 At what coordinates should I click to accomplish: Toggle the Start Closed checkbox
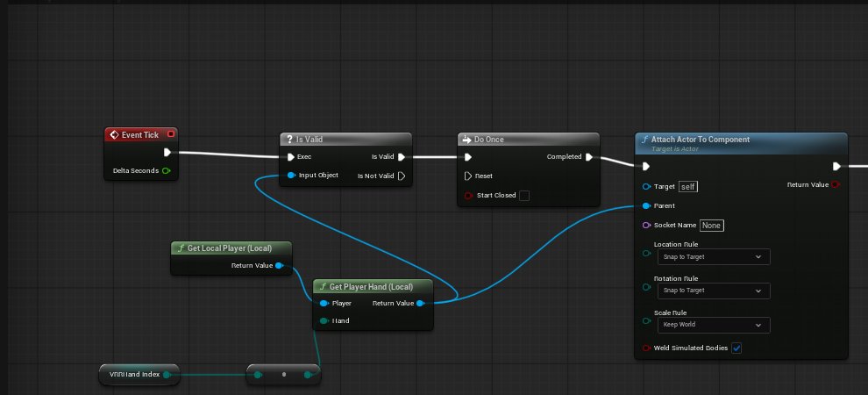524,196
